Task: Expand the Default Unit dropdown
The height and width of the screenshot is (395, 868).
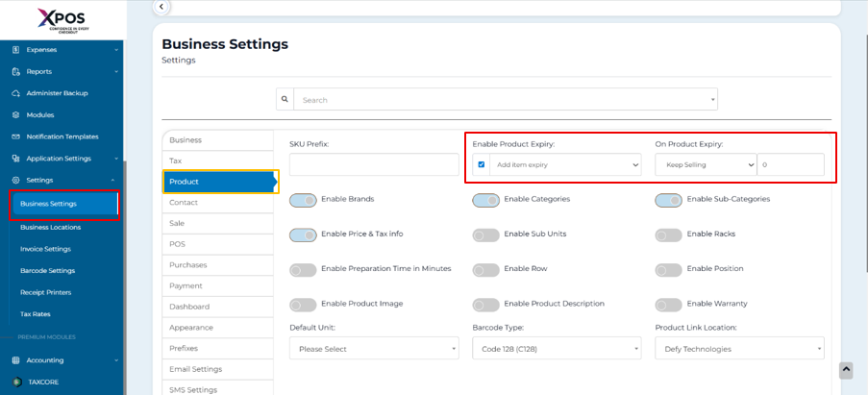Action: (x=374, y=349)
